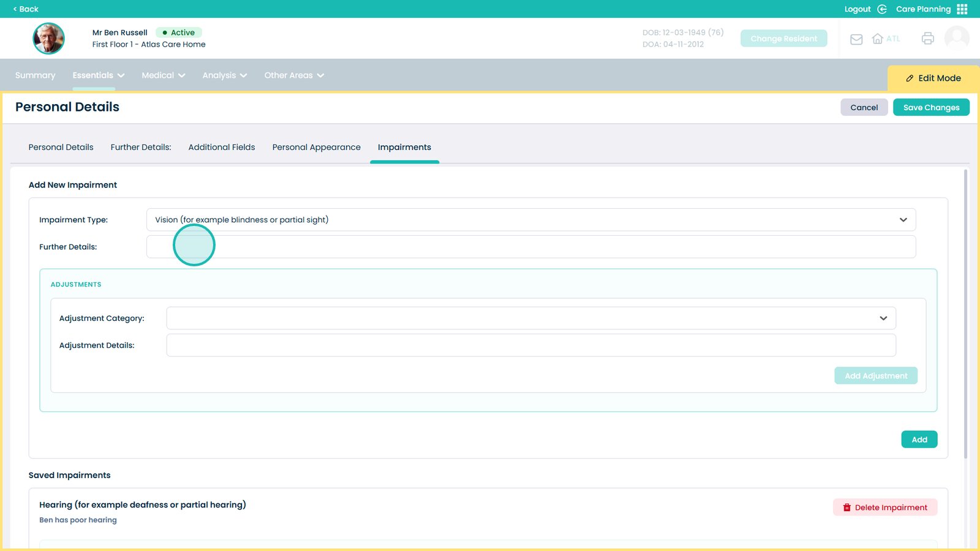Switch to the Additional Fields tab
The width and height of the screenshot is (980, 551).
[222, 148]
